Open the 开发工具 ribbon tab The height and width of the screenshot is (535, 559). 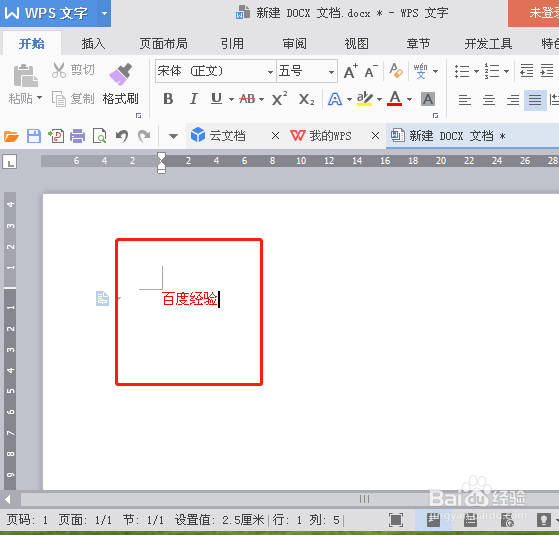[x=488, y=43]
